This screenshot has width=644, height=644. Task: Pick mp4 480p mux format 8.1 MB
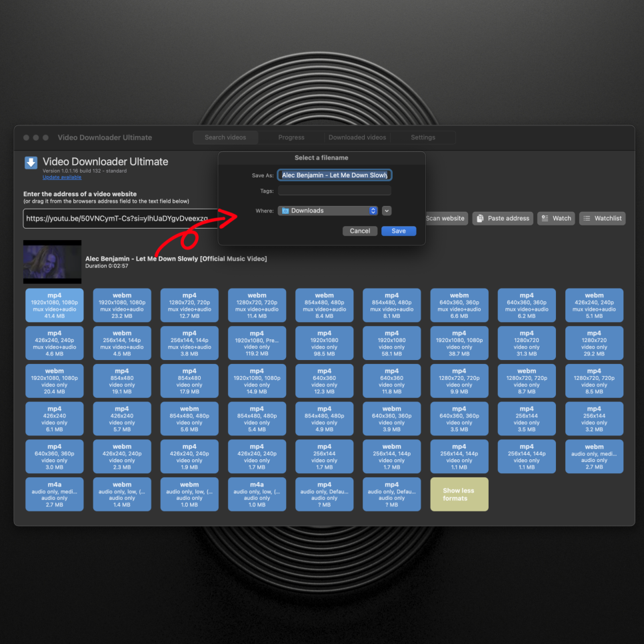click(x=391, y=305)
